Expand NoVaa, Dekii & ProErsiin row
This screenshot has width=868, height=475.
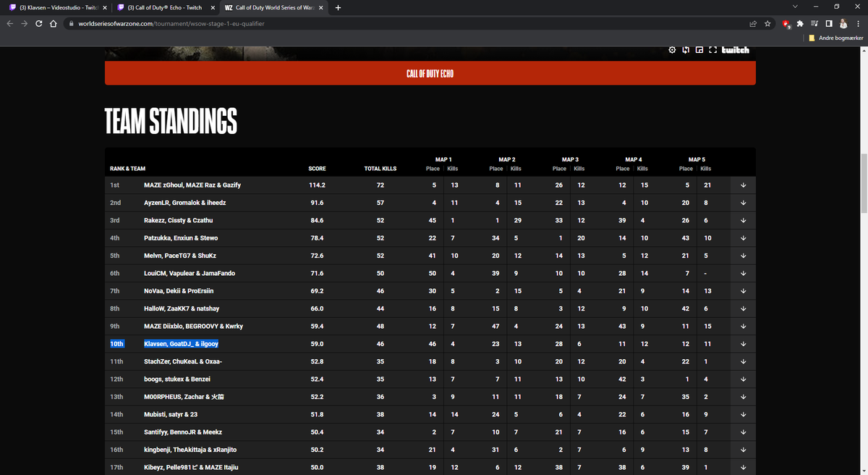click(x=744, y=291)
